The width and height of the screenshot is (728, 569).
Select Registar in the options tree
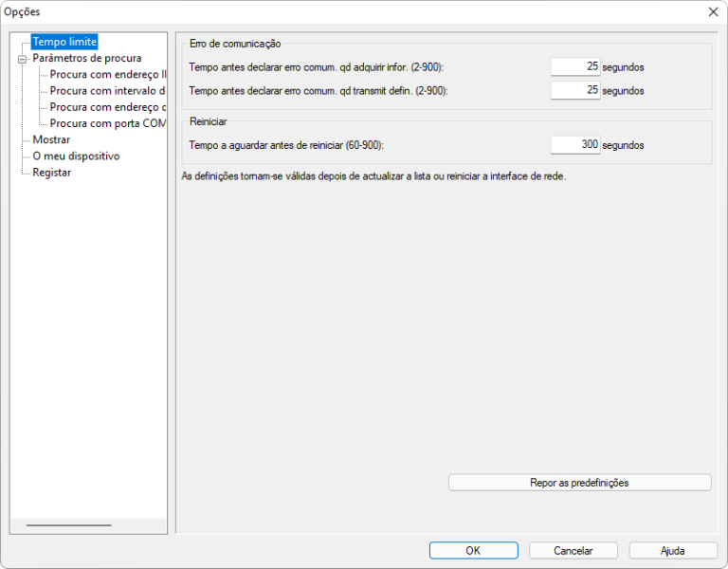(x=52, y=173)
